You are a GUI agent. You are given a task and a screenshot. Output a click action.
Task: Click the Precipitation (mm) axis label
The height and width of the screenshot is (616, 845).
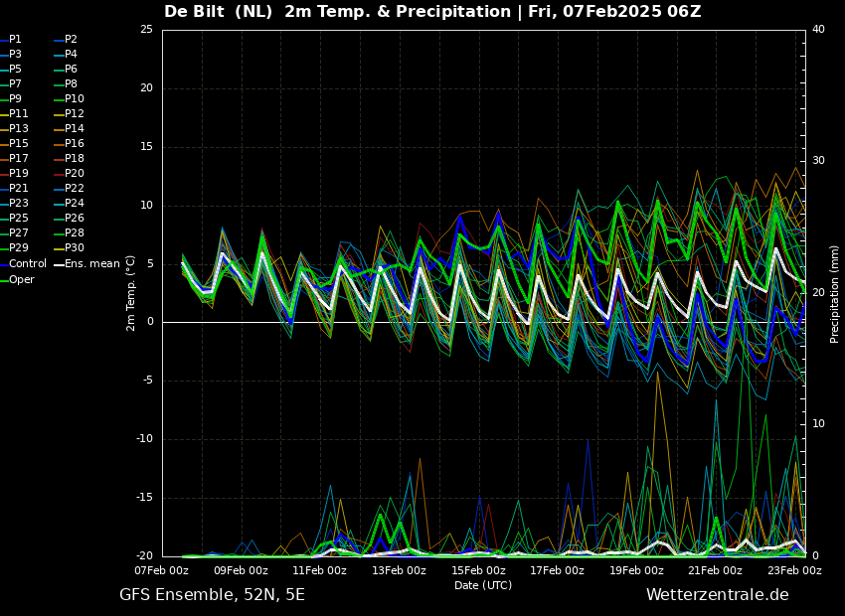coord(835,293)
